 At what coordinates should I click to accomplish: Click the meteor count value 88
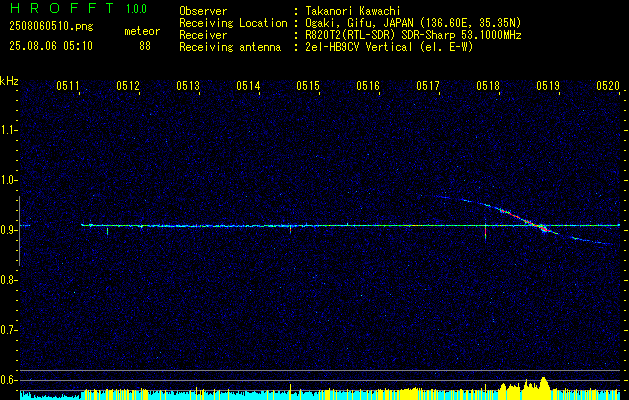click(145, 46)
